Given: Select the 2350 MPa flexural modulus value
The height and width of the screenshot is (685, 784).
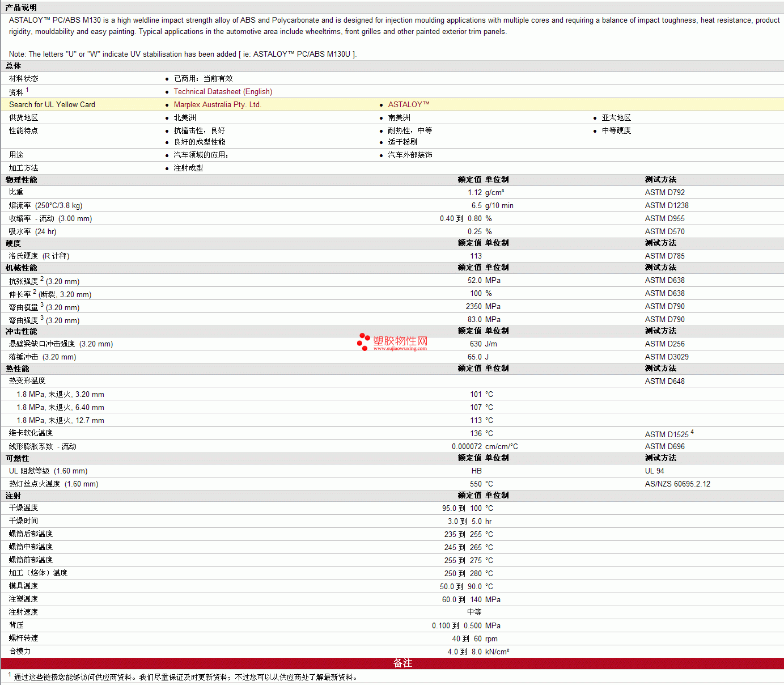Looking at the screenshot, I should (483, 306).
